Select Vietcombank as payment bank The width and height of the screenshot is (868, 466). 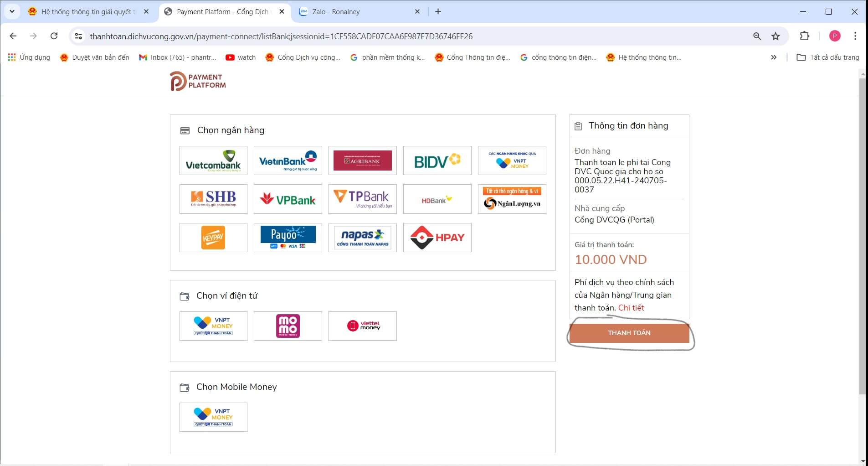pos(213,161)
